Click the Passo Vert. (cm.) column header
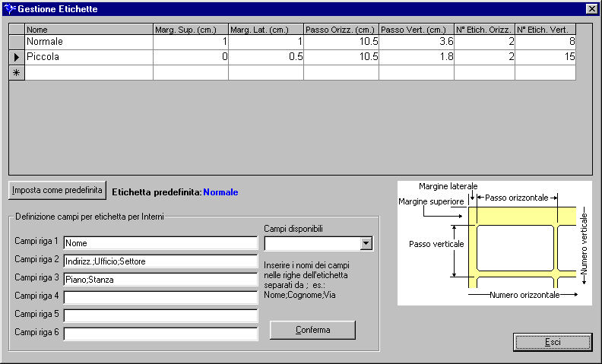 tap(417, 30)
